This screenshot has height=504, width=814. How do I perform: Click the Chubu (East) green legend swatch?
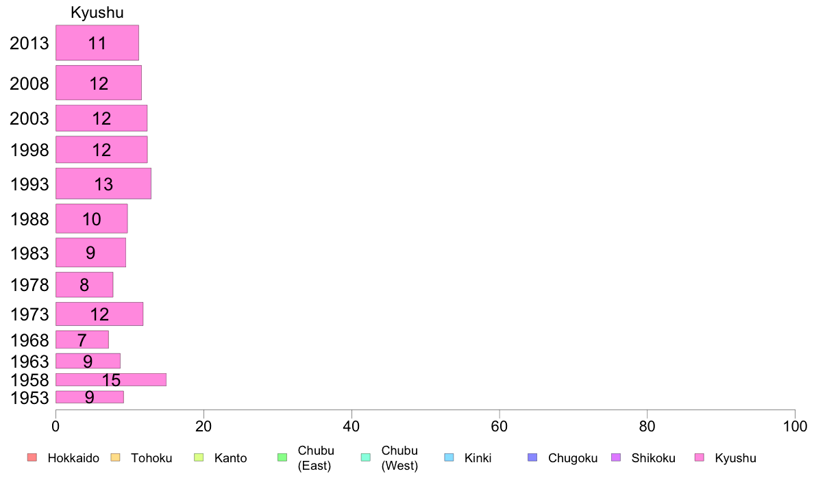click(x=282, y=457)
